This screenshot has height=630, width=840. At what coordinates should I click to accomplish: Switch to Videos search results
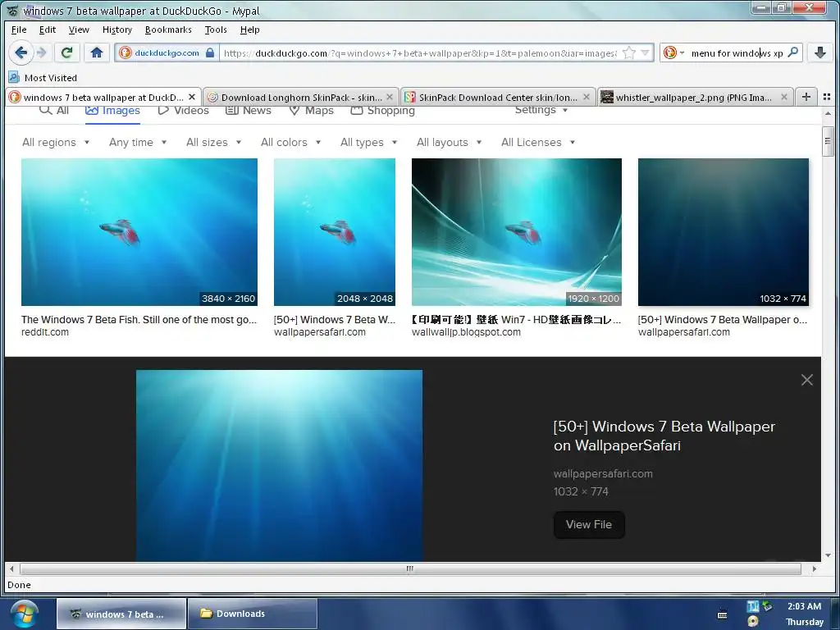[183, 110]
